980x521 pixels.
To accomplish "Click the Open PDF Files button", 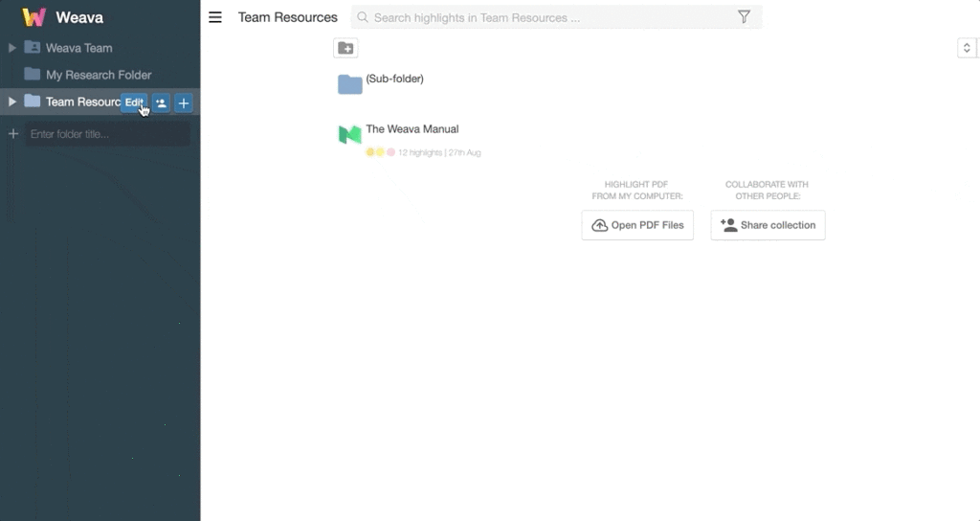I will [637, 225].
